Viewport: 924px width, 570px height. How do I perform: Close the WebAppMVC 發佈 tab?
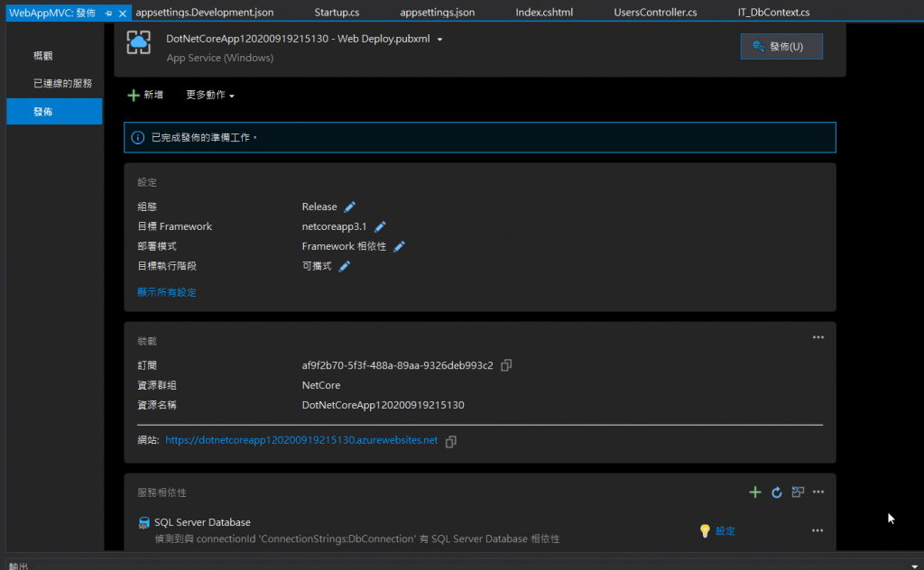pyautogui.click(x=123, y=13)
